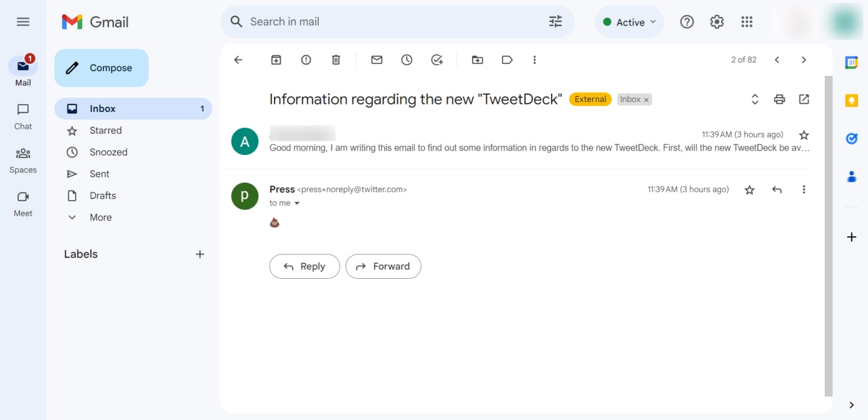This screenshot has width=868, height=420.
Task: Expand More in left sidebar
Action: pyautogui.click(x=101, y=217)
